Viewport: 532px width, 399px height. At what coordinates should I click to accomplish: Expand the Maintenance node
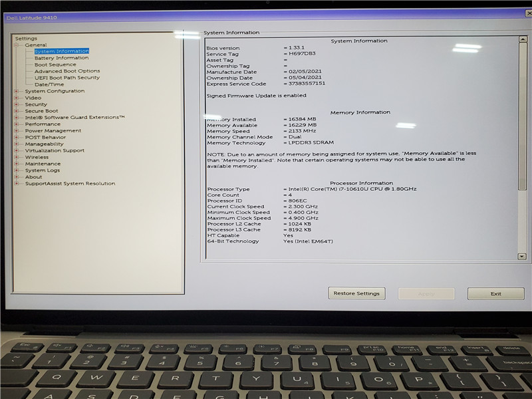16,164
